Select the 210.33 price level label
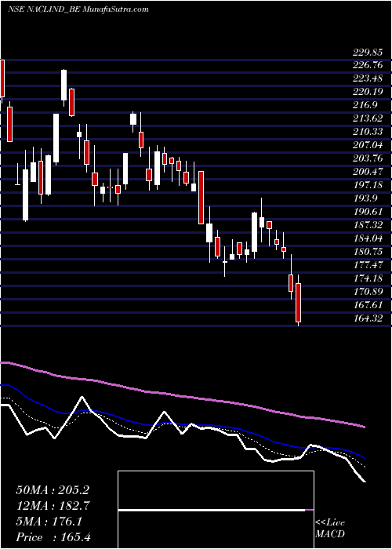The image size is (392, 549). pos(368,132)
